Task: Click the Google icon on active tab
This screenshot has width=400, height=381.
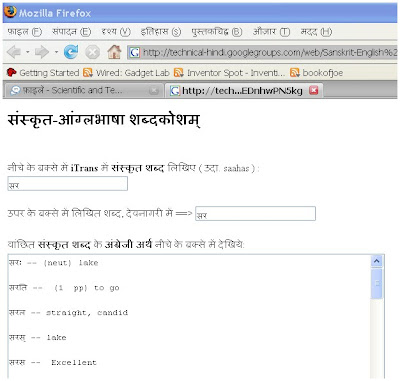Action: coord(175,90)
